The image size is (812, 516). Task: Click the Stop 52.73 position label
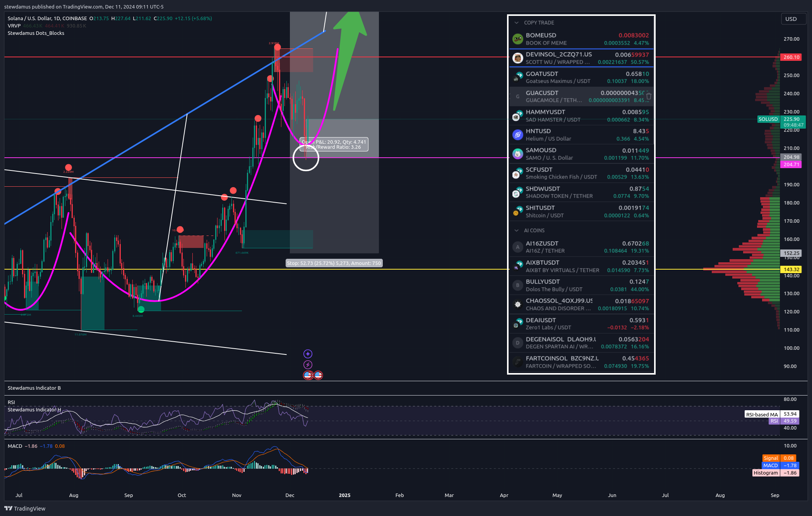click(334, 263)
